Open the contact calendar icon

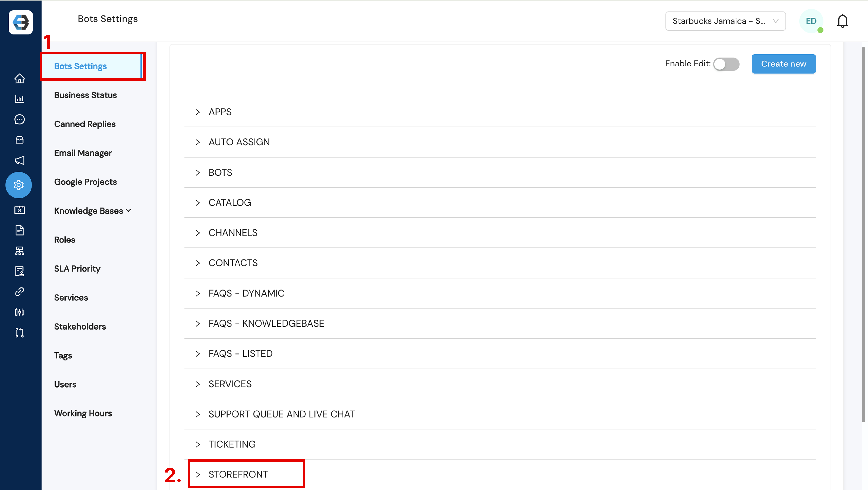(x=20, y=210)
